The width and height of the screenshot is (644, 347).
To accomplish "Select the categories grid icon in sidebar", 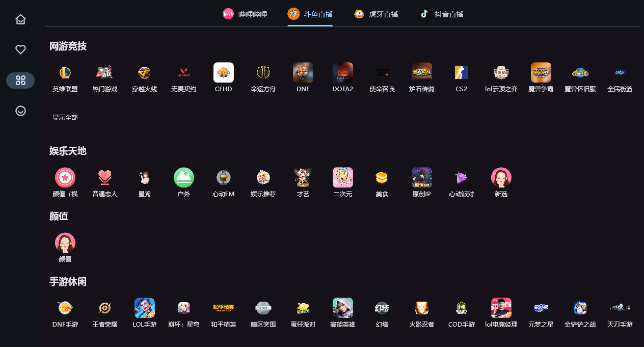I will pyautogui.click(x=20, y=81).
